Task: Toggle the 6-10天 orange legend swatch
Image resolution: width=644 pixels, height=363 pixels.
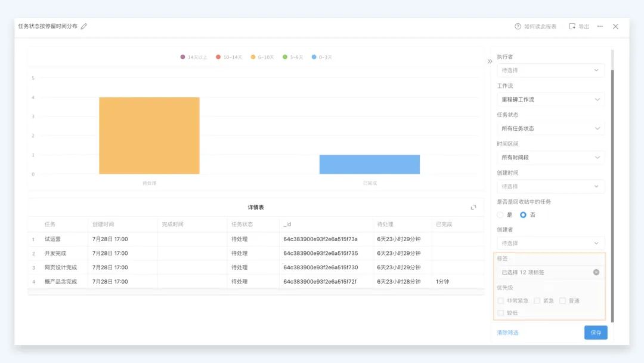Action: click(253, 57)
